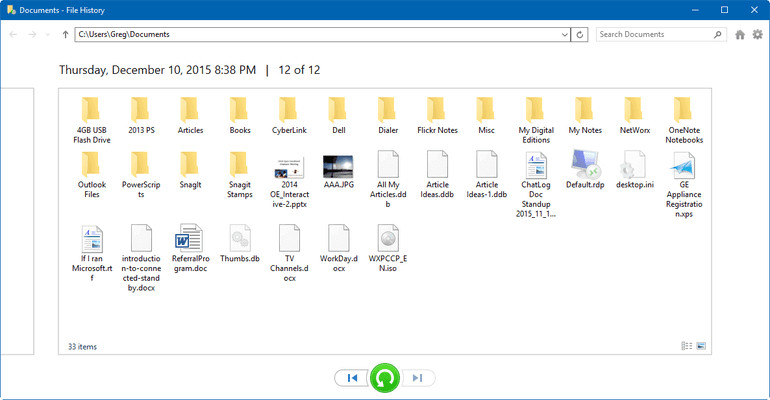The image size is (770, 400).
Task: Click the 33 items status text
Action: 82,347
